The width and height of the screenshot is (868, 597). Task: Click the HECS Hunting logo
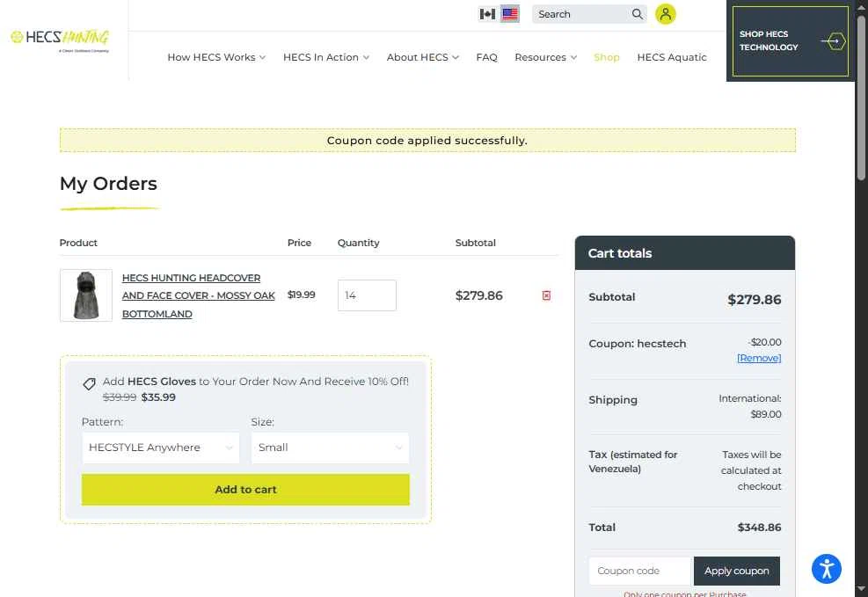60,40
